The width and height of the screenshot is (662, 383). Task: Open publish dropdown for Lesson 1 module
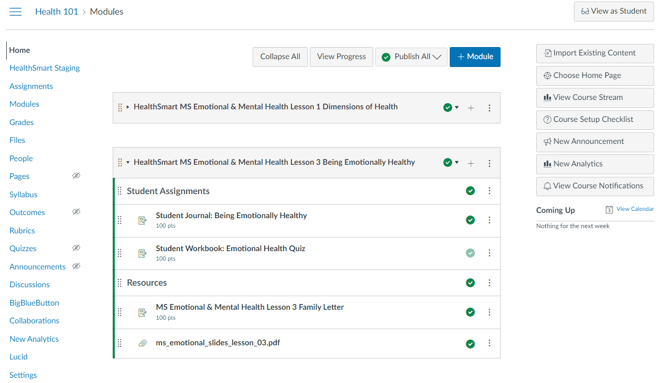pyautogui.click(x=451, y=108)
